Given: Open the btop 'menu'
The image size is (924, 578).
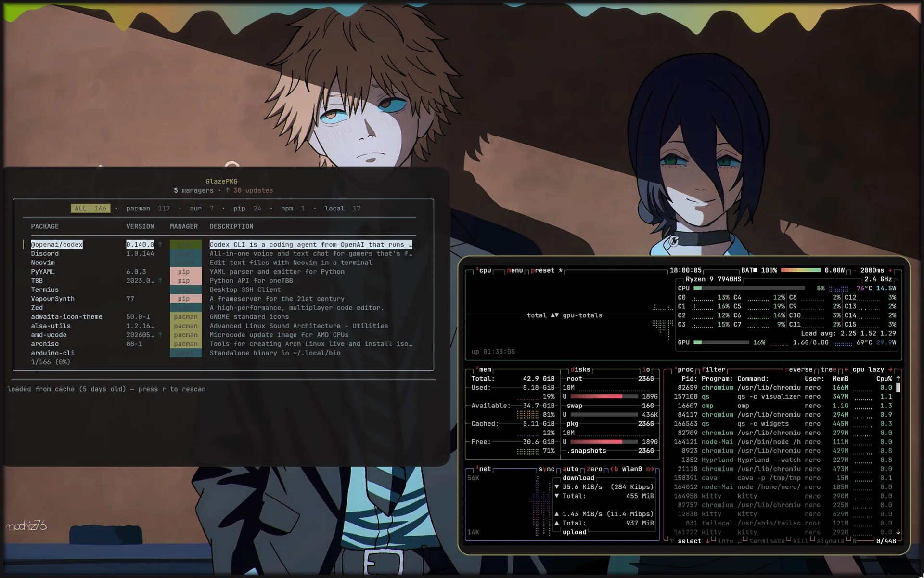Looking at the screenshot, I should (515, 270).
